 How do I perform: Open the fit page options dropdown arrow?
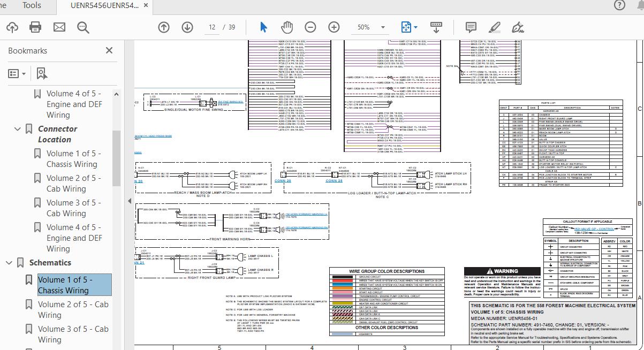(x=416, y=27)
